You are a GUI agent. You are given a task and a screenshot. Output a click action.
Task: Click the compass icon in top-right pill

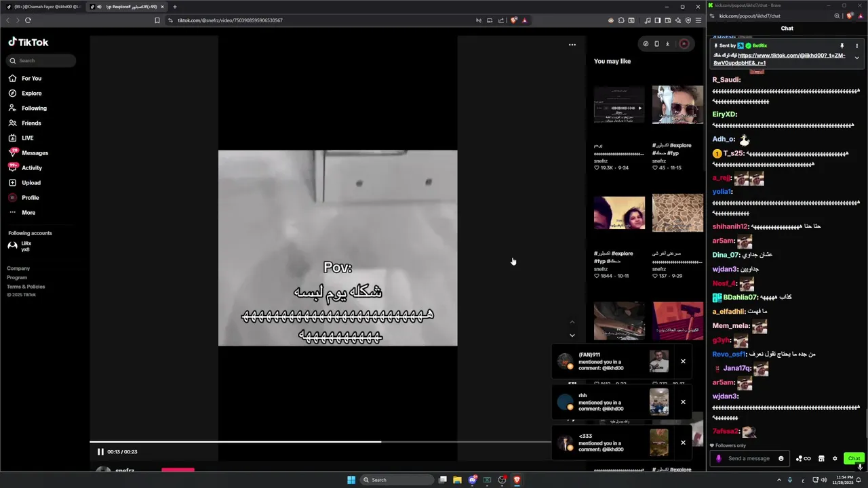pos(646,44)
